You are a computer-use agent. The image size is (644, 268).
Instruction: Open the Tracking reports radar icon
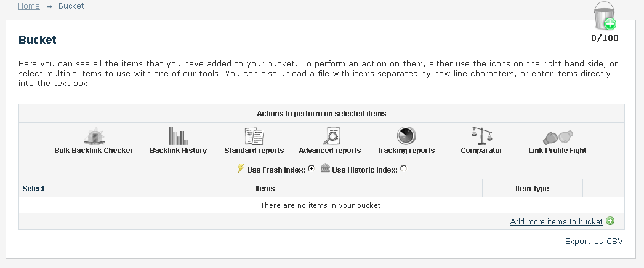point(406,136)
